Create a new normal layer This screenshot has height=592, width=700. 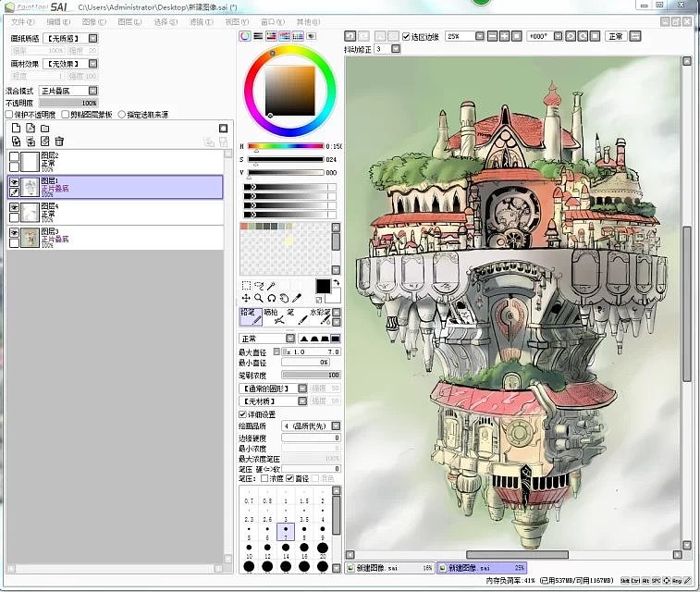coord(16,129)
